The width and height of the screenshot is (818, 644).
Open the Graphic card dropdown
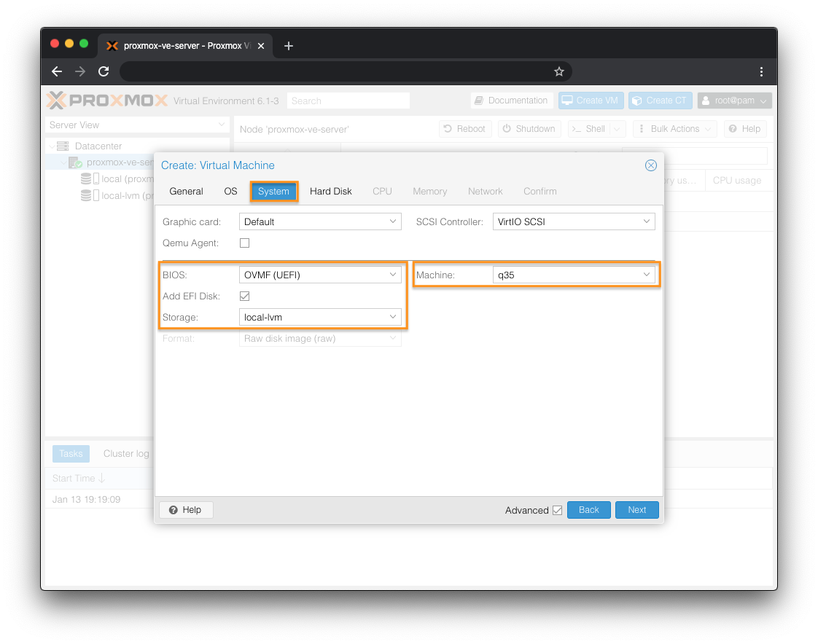tap(320, 221)
